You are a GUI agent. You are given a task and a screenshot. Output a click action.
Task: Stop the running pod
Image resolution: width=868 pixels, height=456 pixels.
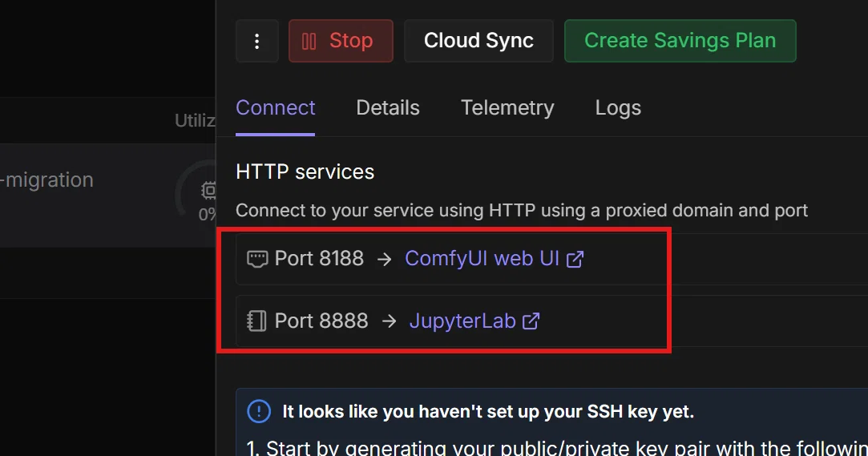(341, 41)
